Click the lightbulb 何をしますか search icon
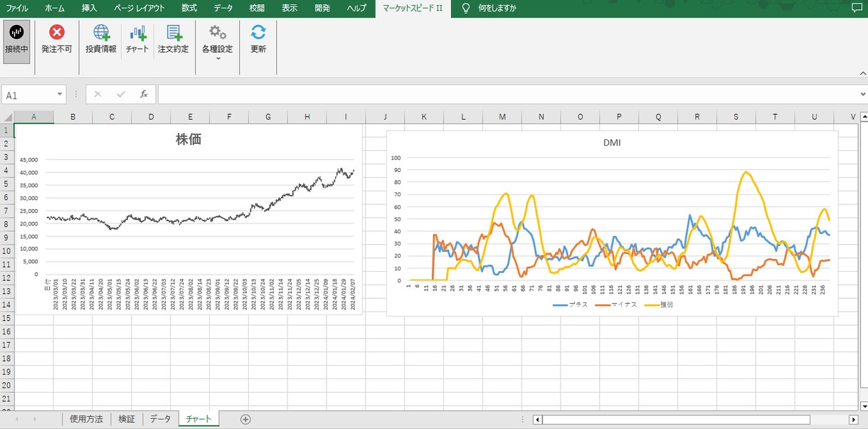This screenshot has height=429, width=868. (466, 9)
